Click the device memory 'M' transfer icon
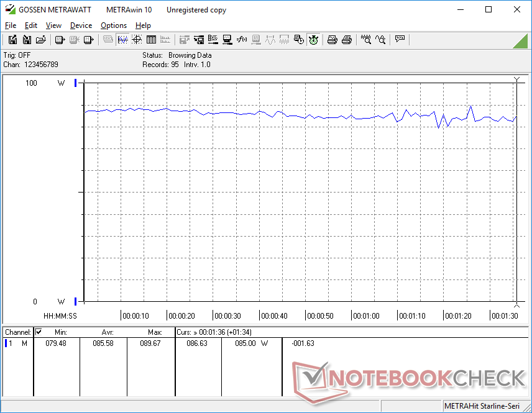532x413 pixels. click(x=88, y=40)
